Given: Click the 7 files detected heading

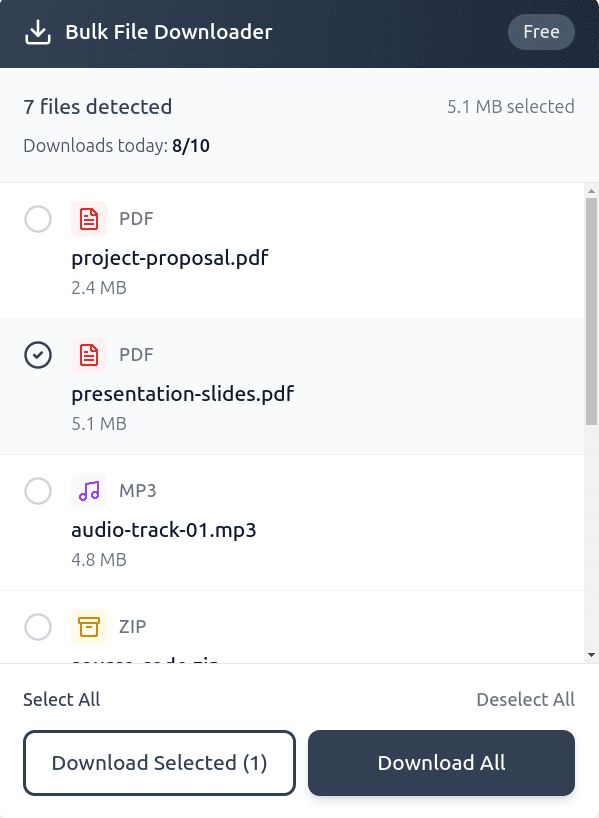Looking at the screenshot, I should pyautogui.click(x=96, y=106).
